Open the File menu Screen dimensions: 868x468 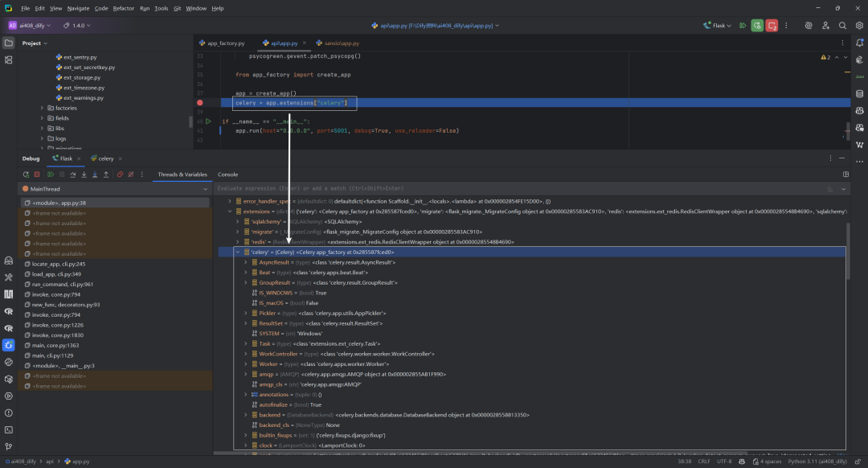coord(26,8)
